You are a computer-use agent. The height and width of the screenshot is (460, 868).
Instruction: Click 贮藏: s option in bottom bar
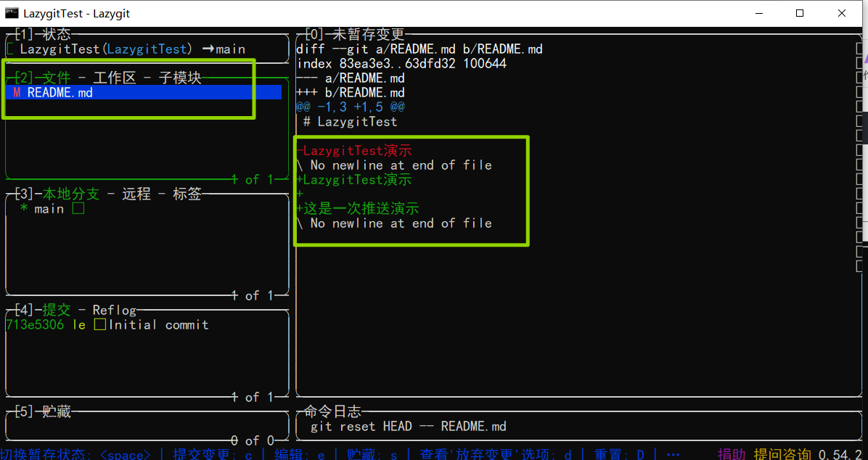tap(372, 454)
